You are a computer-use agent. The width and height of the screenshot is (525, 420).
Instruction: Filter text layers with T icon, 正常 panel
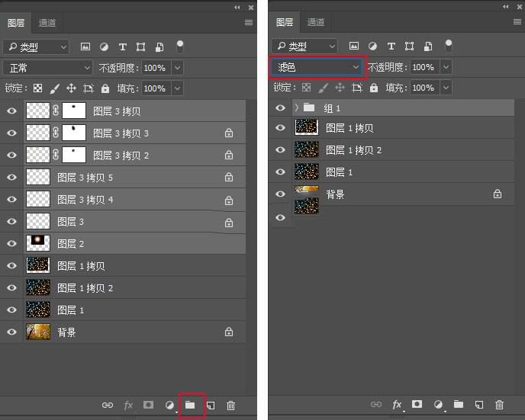tap(122, 46)
